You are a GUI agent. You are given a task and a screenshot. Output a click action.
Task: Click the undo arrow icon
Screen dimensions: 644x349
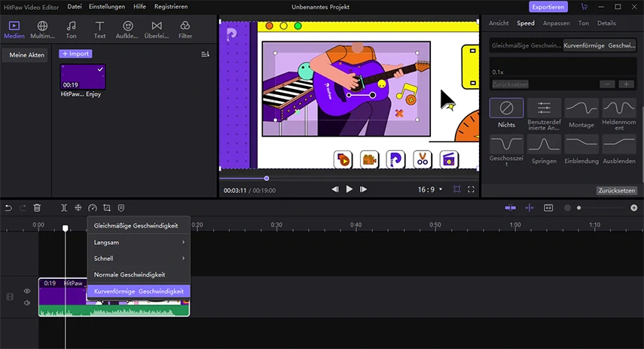click(8, 208)
